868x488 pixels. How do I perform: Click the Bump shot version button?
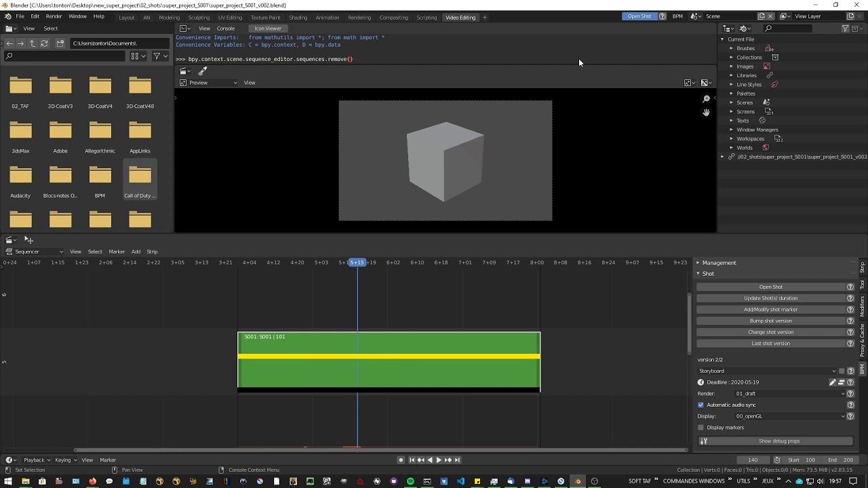[770, 321]
